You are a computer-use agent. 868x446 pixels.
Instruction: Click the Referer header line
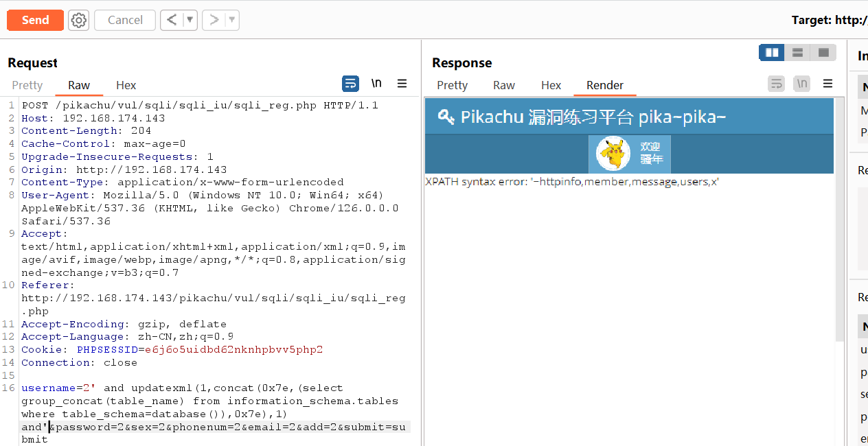(x=214, y=298)
